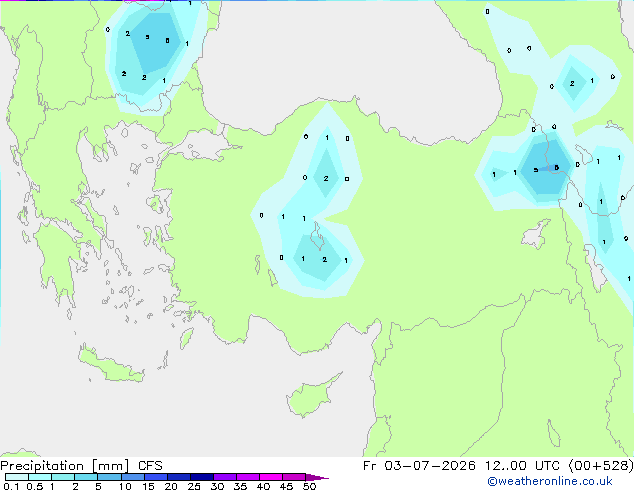
Task: Click the '35' legend scale label
Action: (x=240, y=486)
